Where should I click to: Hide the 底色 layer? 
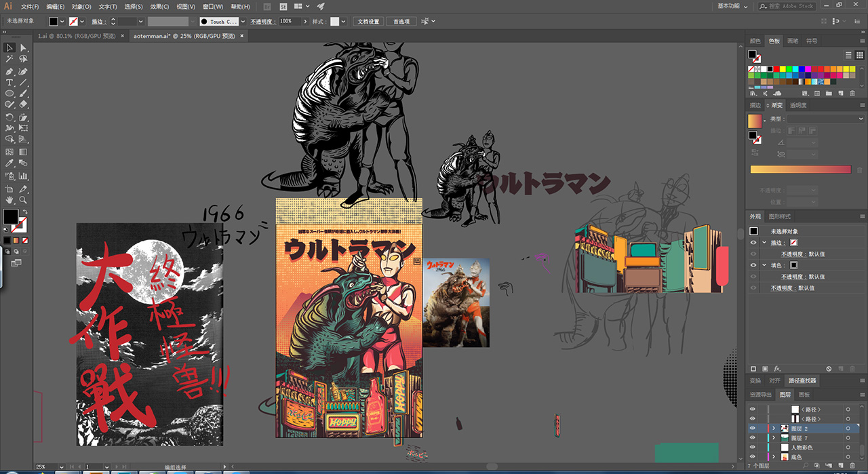pyautogui.click(x=752, y=457)
